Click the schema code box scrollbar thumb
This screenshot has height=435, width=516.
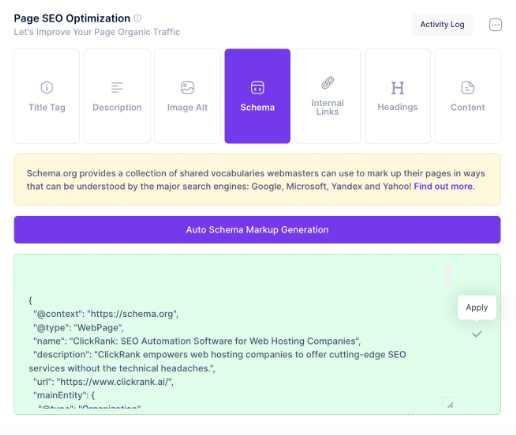[448, 274]
